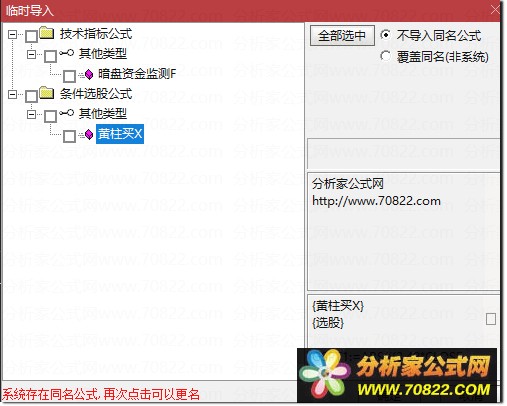The width and height of the screenshot is (507, 406).
Task: Click the http://www.70822.com text
Action: point(376,201)
